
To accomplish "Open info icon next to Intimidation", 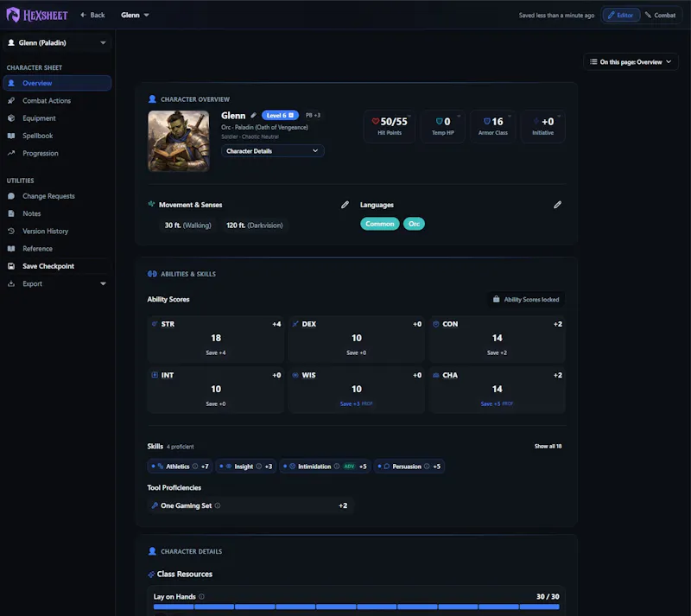I will point(337,467).
